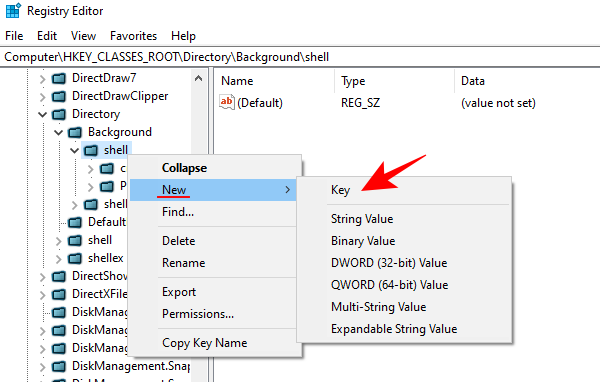This screenshot has width=600, height=382.
Task: Collapse the Background tree node chevron
Action: click(x=58, y=132)
